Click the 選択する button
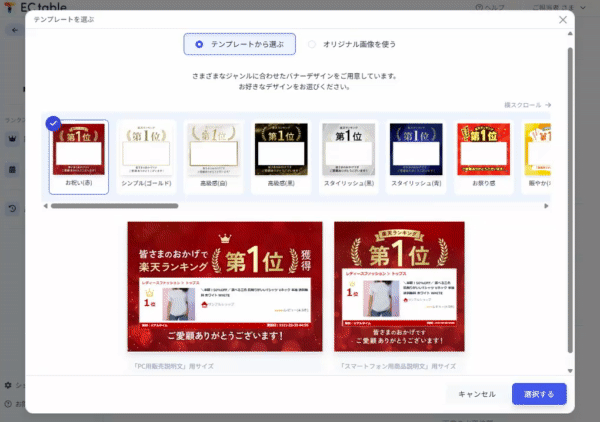Image resolution: width=600 pixels, height=422 pixels. [x=539, y=394]
